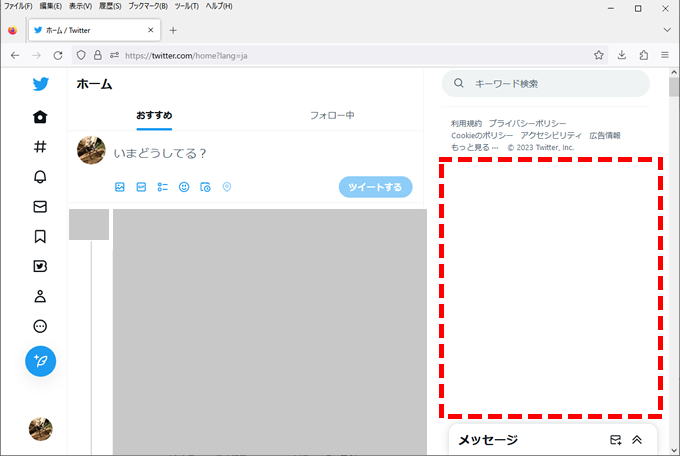Add an image to the tweet
680x456 pixels.
(120, 187)
